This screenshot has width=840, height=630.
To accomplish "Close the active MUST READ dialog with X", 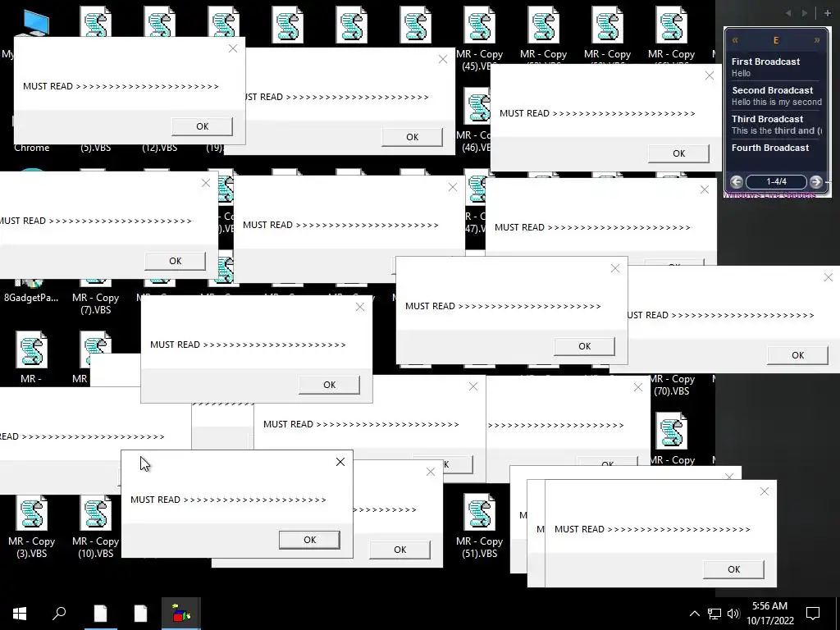I will click(x=340, y=462).
